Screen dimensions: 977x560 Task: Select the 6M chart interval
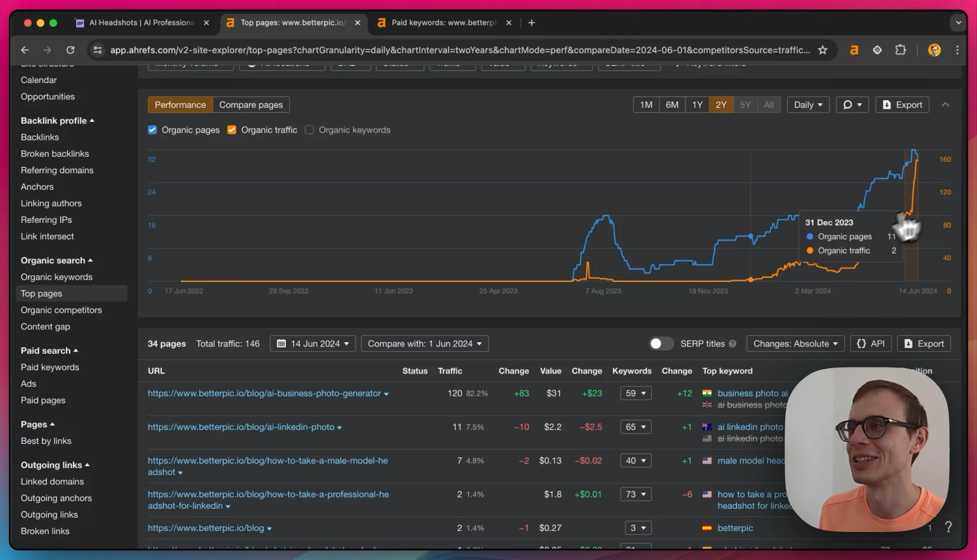(672, 105)
